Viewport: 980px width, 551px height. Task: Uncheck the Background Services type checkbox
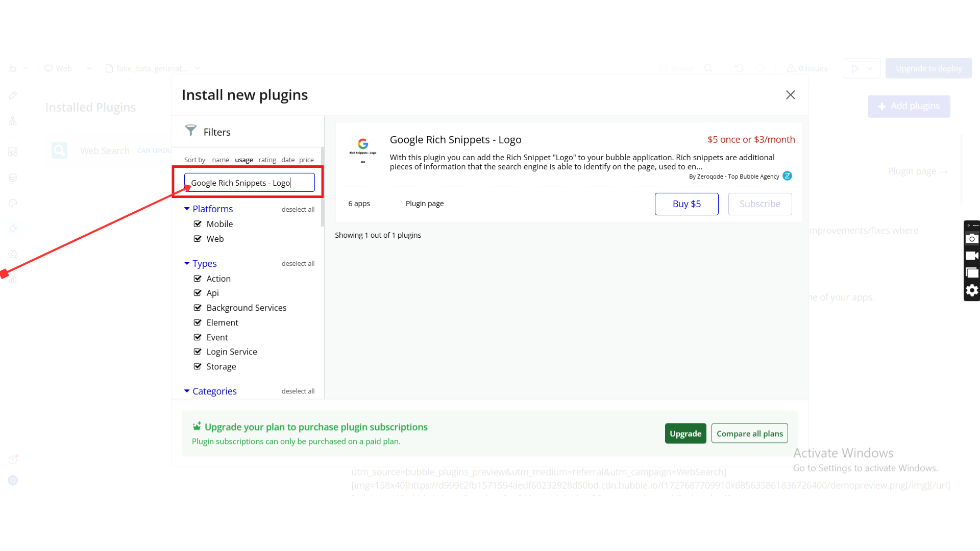coord(198,308)
